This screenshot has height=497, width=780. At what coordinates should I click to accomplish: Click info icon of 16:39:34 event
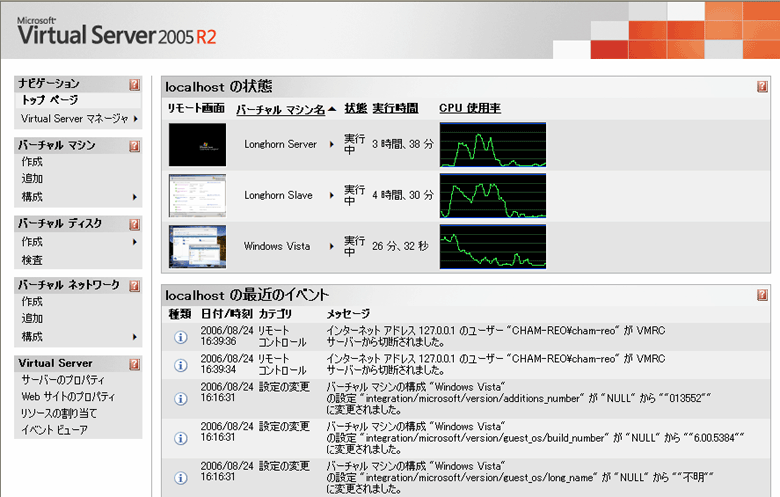(181, 365)
